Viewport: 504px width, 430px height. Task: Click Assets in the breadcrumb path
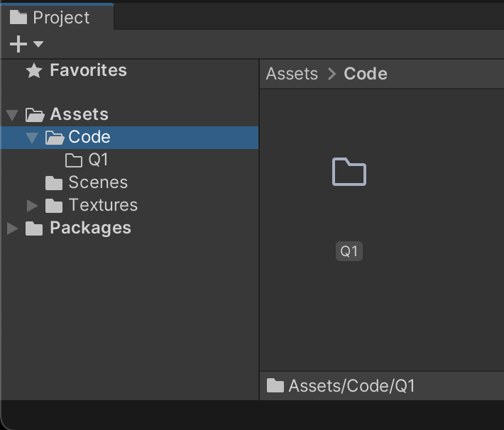[292, 74]
